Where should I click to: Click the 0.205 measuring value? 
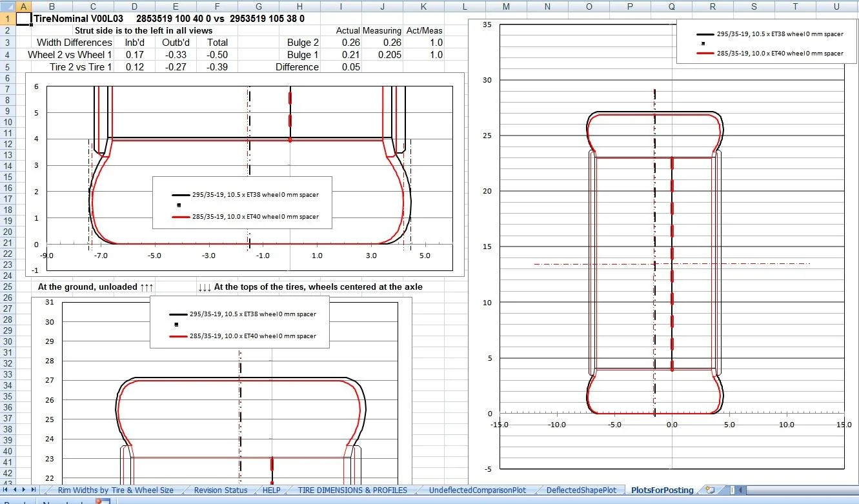click(382, 55)
